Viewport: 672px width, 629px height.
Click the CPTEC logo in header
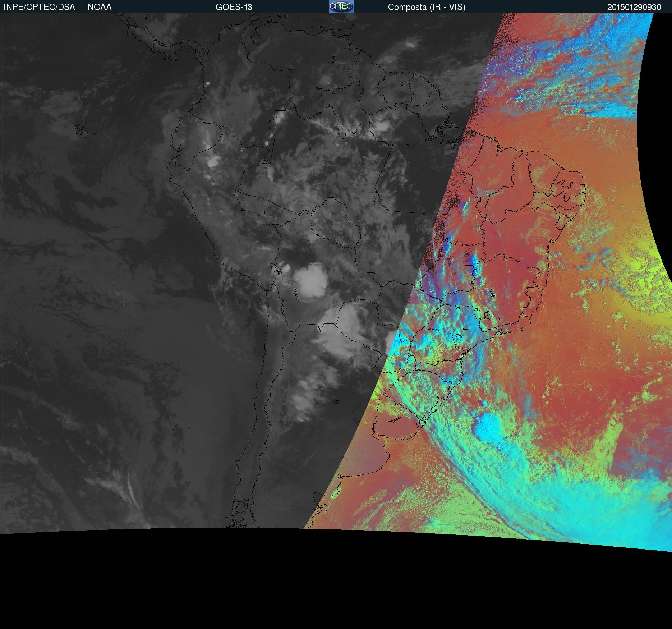[x=341, y=6]
